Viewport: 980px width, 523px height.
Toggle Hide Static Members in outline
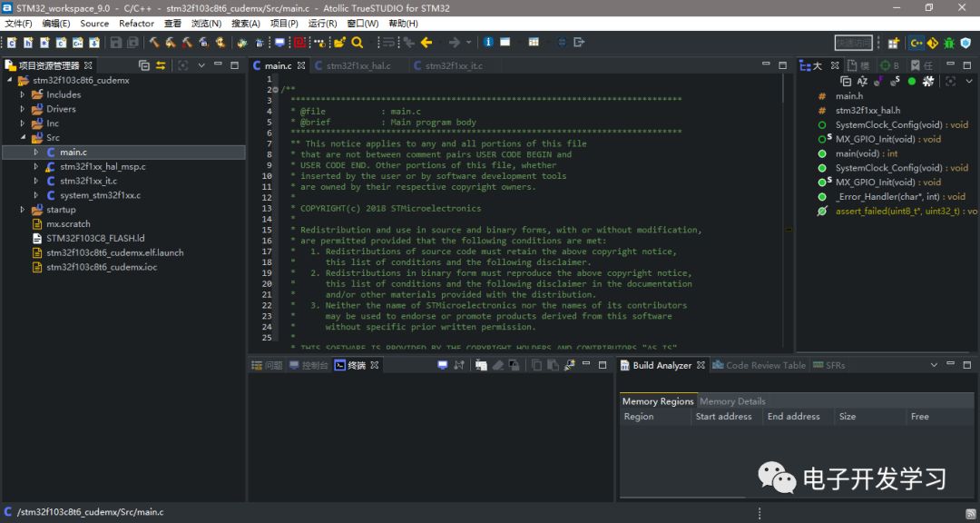coord(895,81)
